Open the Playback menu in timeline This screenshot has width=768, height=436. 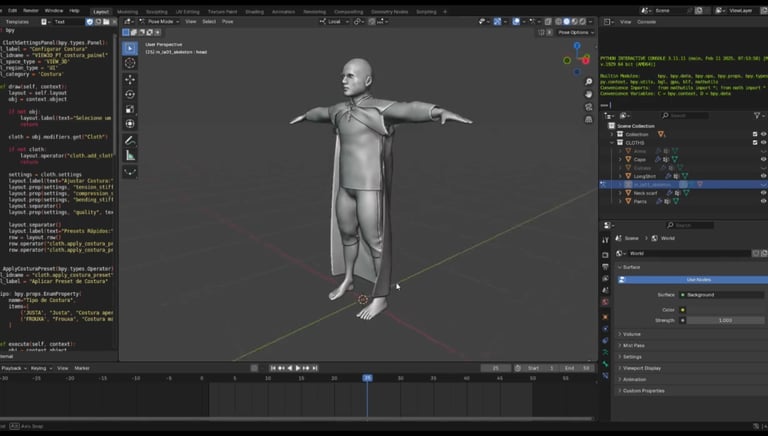pyautogui.click(x=13, y=368)
